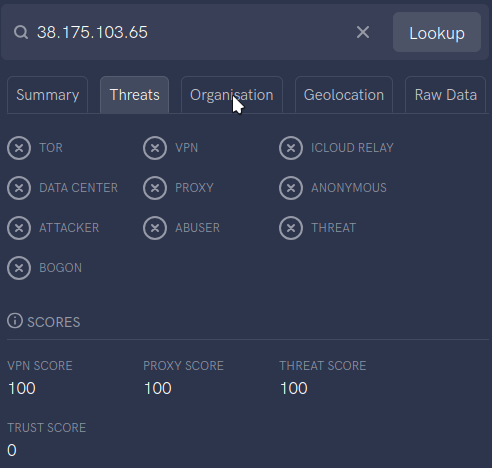Click the ANONYMOUS status icon
492x468 pixels.
click(291, 188)
